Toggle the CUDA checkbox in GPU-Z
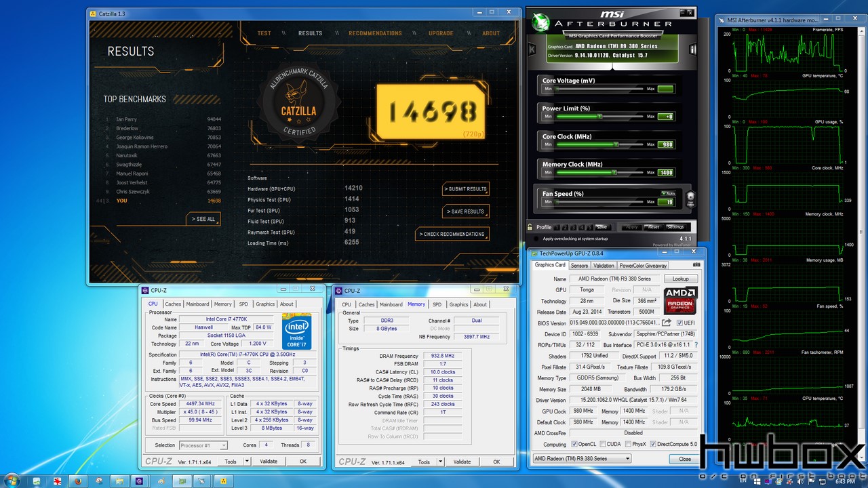The image size is (868, 488). pos(603,444)
